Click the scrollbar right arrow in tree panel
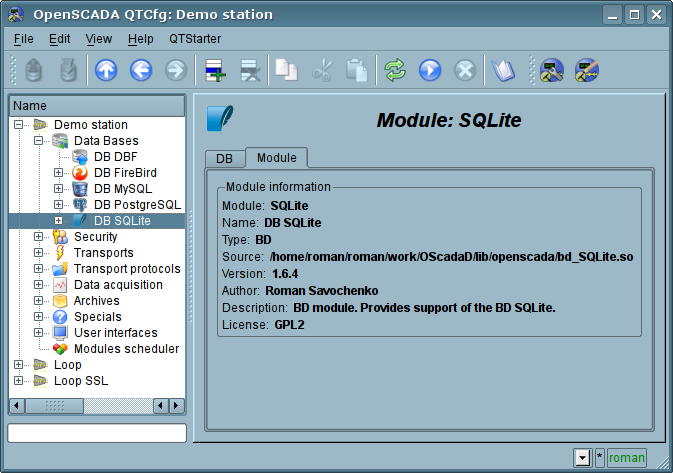 pos(176,406)
